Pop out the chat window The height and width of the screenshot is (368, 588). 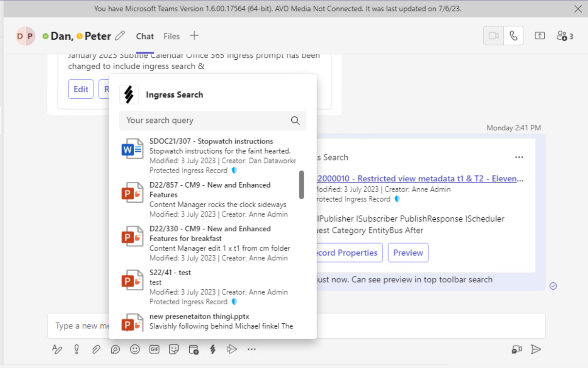click(540, 35)
